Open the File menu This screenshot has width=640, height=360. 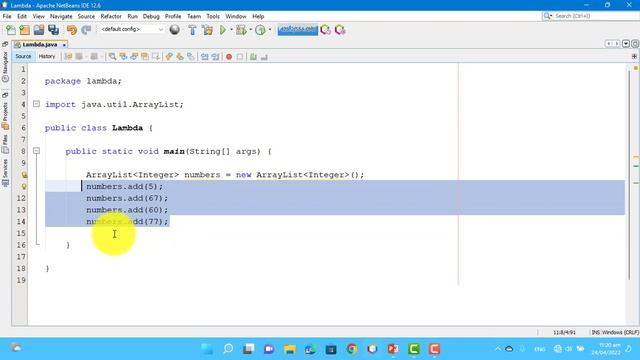[x=7, y=16]
